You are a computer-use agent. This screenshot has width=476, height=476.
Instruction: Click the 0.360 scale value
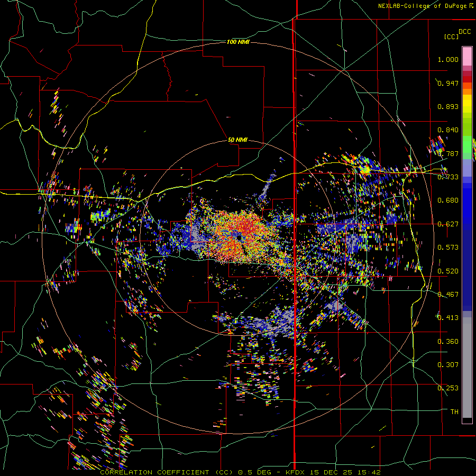pyautogui.click(x=448, y=342)
